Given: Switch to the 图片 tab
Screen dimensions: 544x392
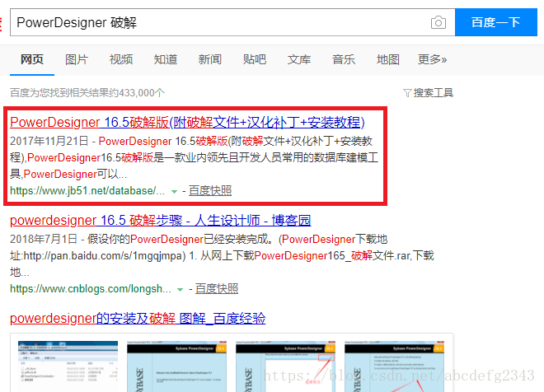Looking at the screenshot, I should pyautogui.click(x=77, y=59).
